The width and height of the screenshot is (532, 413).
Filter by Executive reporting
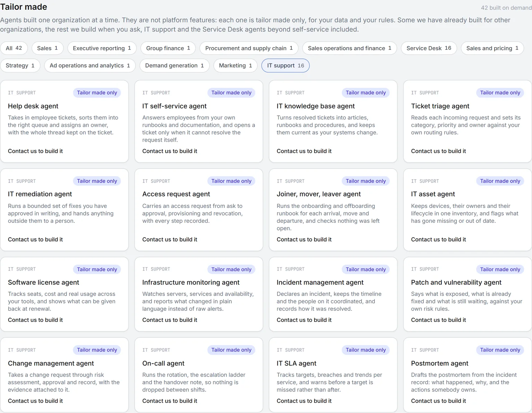102,48
